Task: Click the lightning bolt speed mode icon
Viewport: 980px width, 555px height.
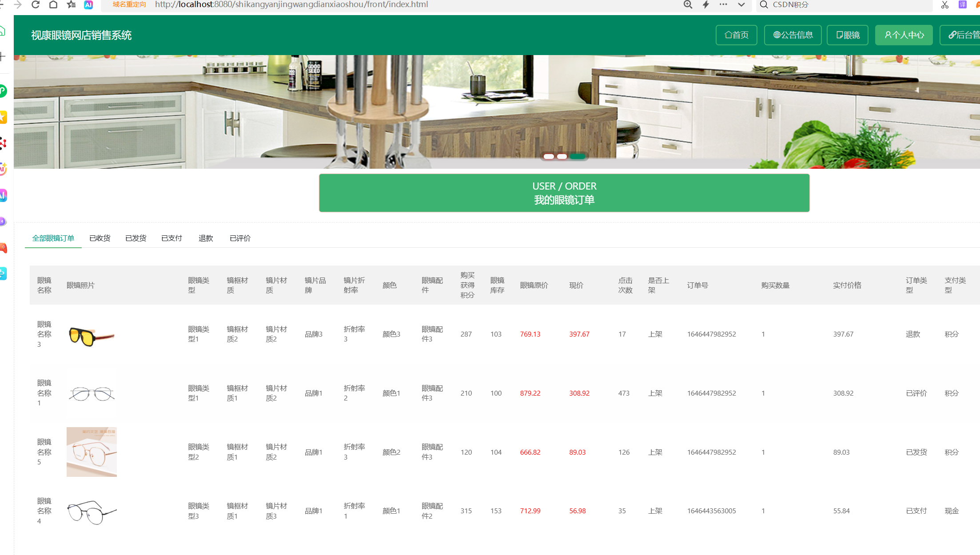Action: (x=705, y=4)
